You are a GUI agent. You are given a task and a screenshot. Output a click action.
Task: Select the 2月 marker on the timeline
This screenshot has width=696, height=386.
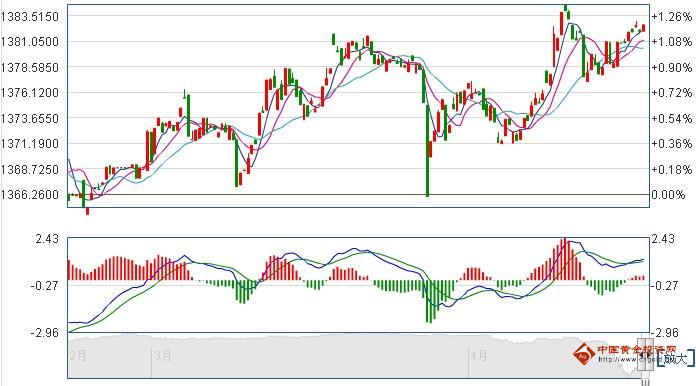coord(78,355)
